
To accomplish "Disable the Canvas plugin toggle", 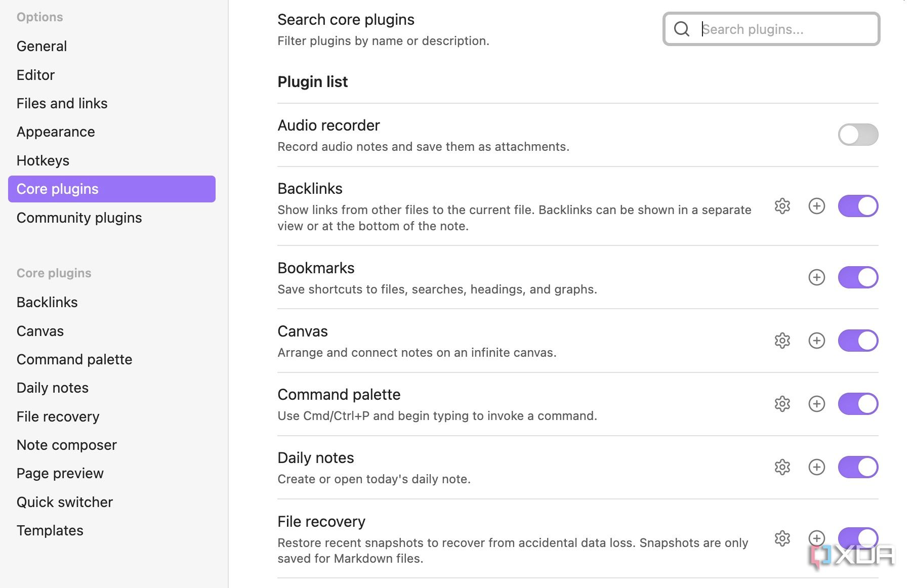I will point(858,341).
